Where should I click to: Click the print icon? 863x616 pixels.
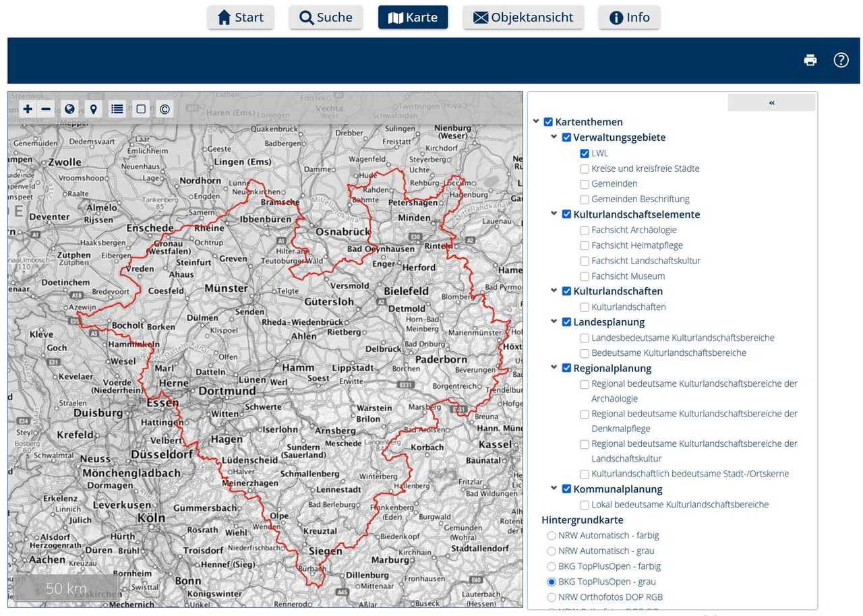[810, 60]
